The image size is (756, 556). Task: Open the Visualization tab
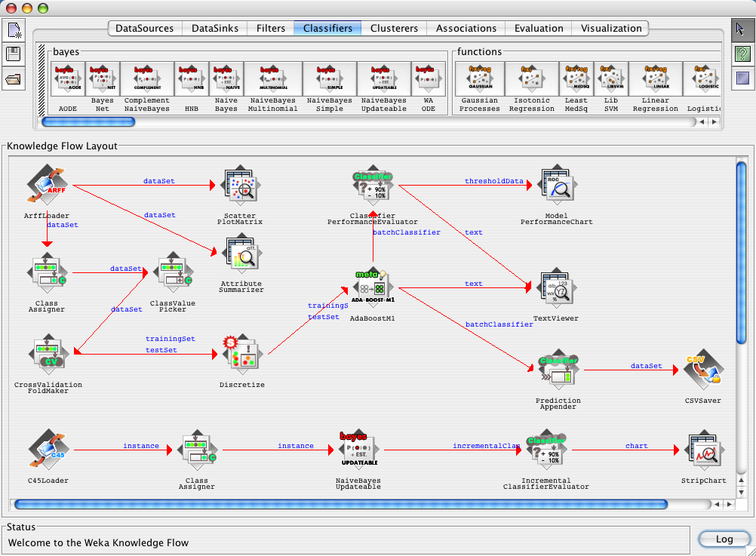(x=611, y=29)
